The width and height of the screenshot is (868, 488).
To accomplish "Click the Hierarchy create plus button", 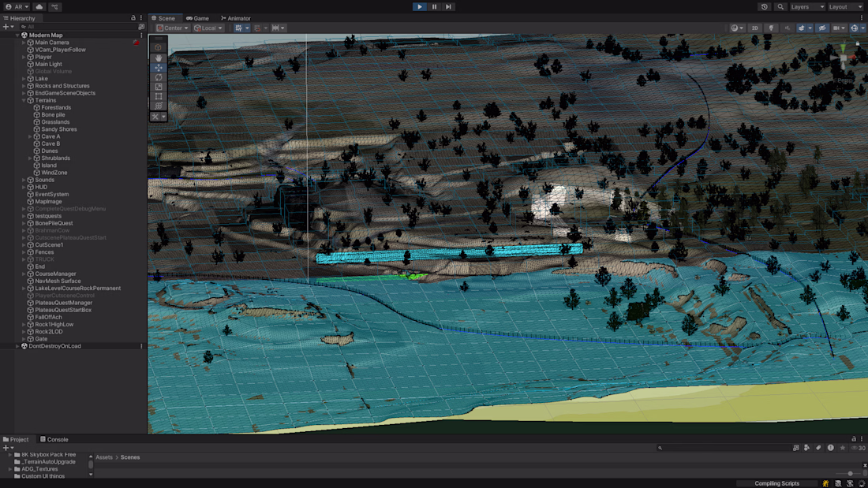I will pyautogui.click(x=8, y=27).
